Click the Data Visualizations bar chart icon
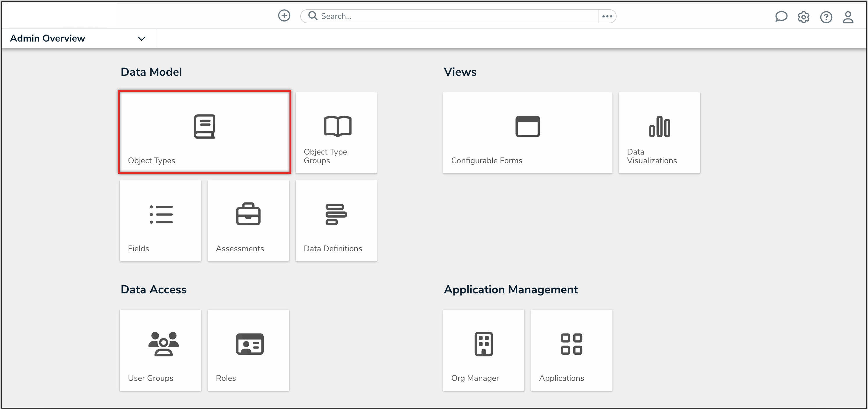Screen dimensions: 868x409 click(x=659, y=127)
